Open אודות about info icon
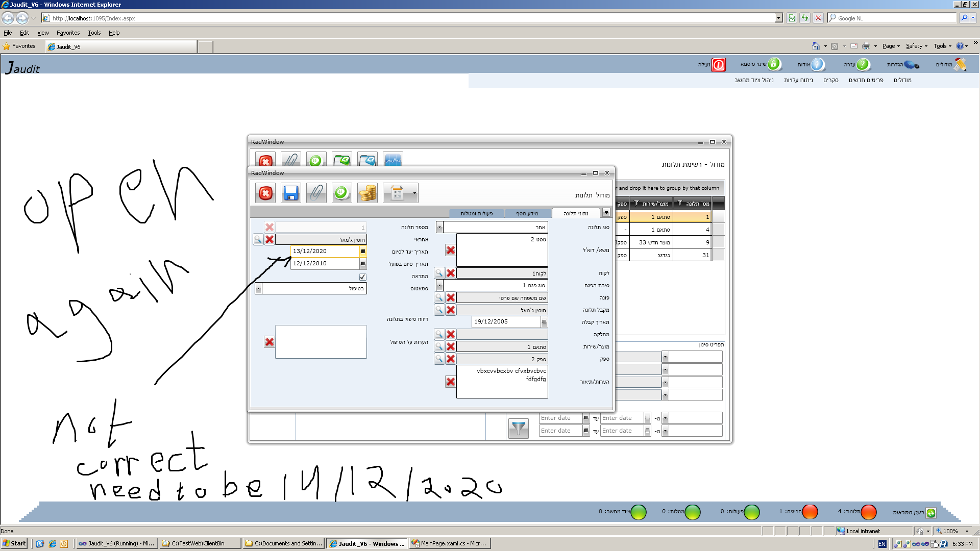980x551 pixels. pyautogui.click(x=817, y=64)
